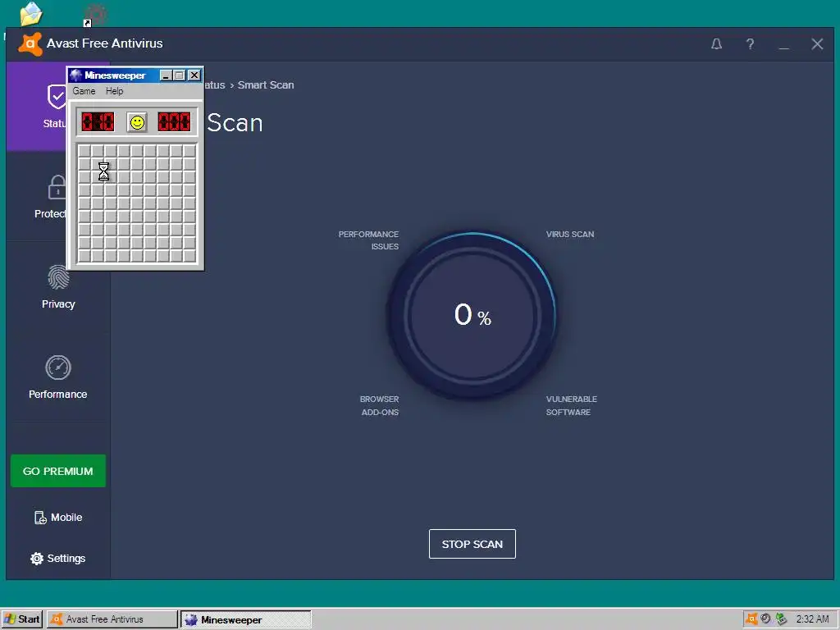Click the Smart Scan breadcrumb text
This screenshot has height=630, width=840.
click(x=266, y=85)
